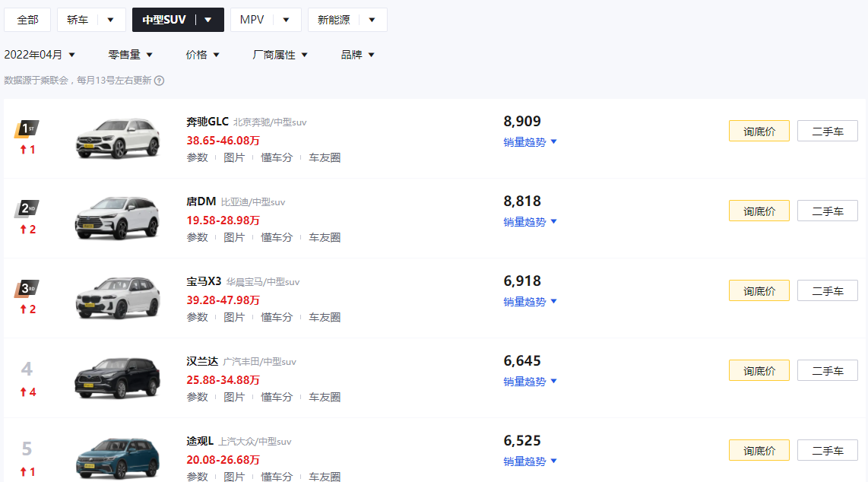This screenshot has width=868, height=482.
Task: Click 参数 under 唐DM
Action: tap(197, 237)
